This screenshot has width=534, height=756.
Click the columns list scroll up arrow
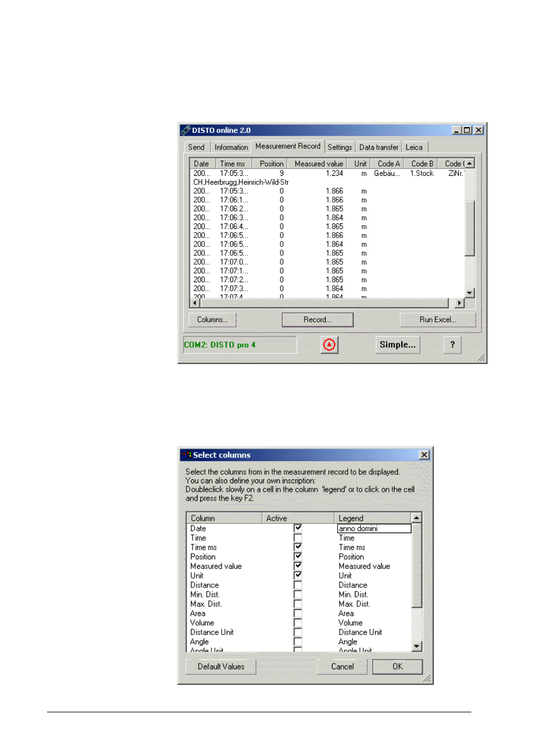[416, 517]
